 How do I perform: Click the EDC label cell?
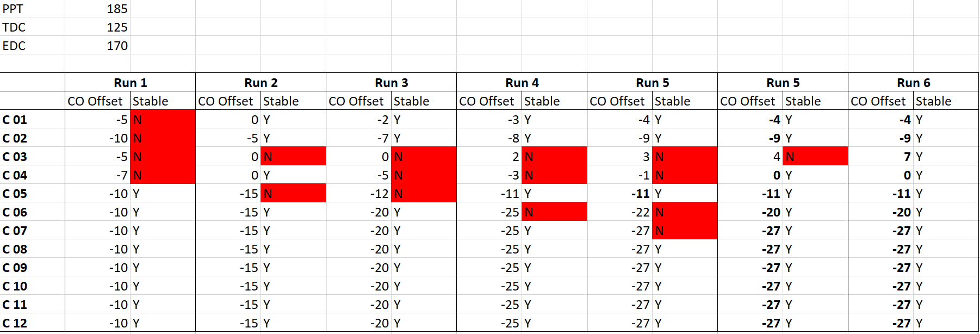click(33, 46)
